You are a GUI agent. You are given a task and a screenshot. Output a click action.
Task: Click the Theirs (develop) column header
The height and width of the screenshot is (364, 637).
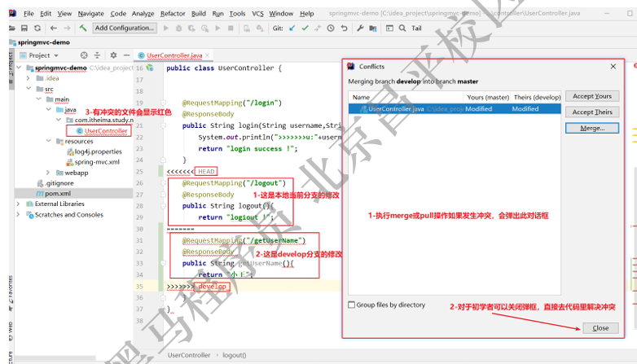(x=537, y=97)
